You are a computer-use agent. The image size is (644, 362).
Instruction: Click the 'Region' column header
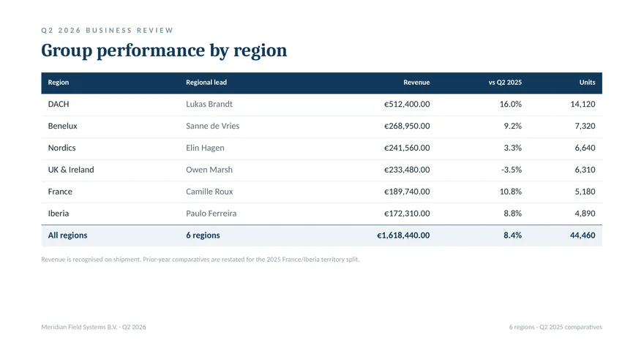coord(59,83)
